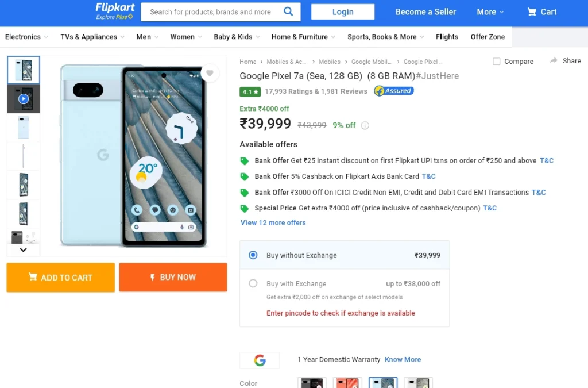Open price details info icon
588x388 pixels.
pos(365,126)
